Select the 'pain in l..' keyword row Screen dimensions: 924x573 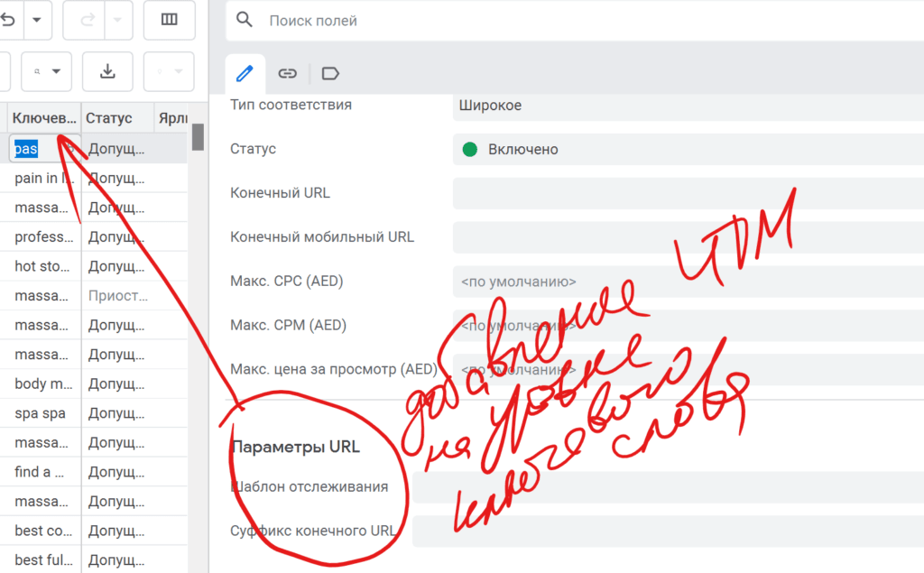pos(44,178)
